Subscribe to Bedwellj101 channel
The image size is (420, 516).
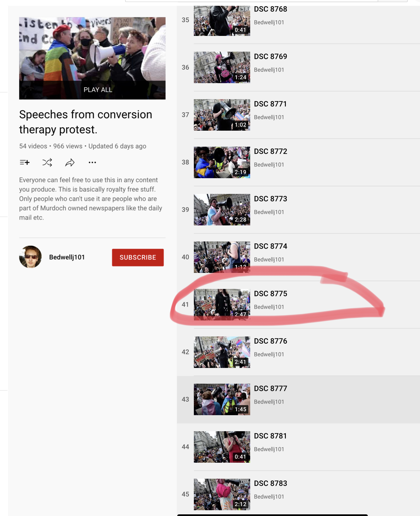point(138,257)
